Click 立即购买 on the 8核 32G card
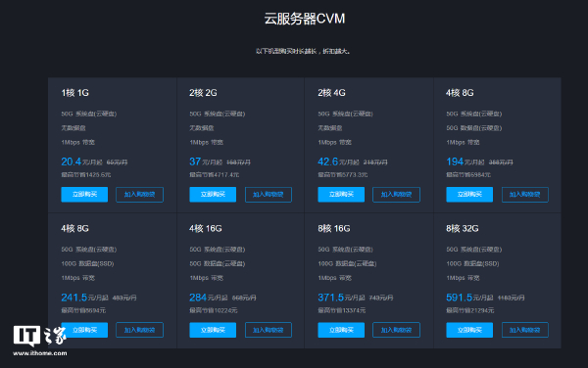Viewport: 588px width, 368px height. pyautogui.click(x=469, y=330)
